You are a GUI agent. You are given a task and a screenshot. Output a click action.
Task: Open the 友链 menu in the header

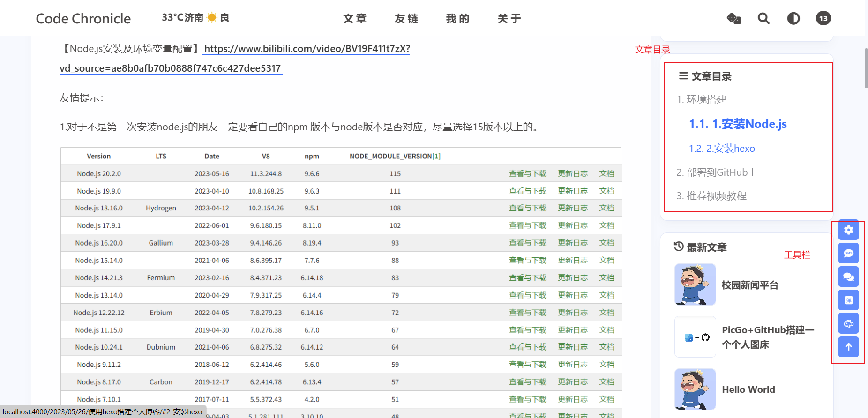406,19
